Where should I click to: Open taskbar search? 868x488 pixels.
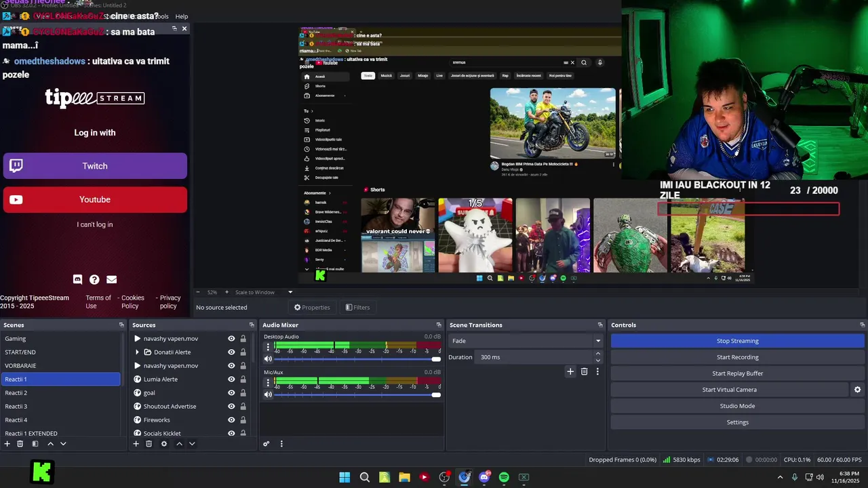(364, 477)
